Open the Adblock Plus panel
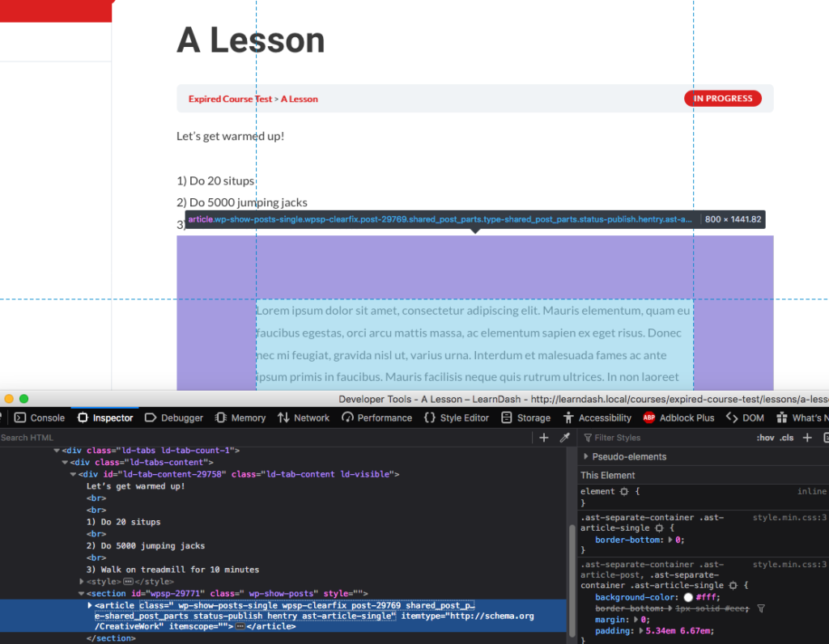Viewport: 829px width, 644px height. (x=678, y=417)
